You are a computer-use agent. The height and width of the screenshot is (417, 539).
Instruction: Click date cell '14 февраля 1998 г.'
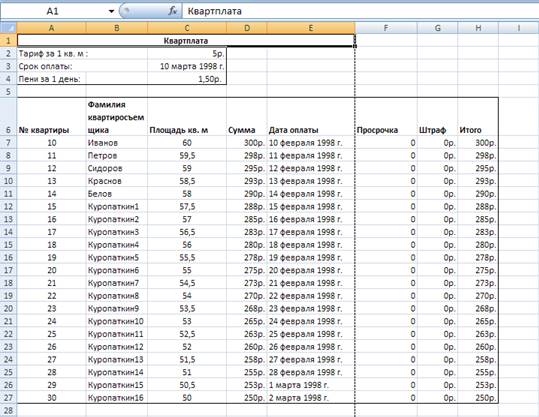tap(311, 194)
